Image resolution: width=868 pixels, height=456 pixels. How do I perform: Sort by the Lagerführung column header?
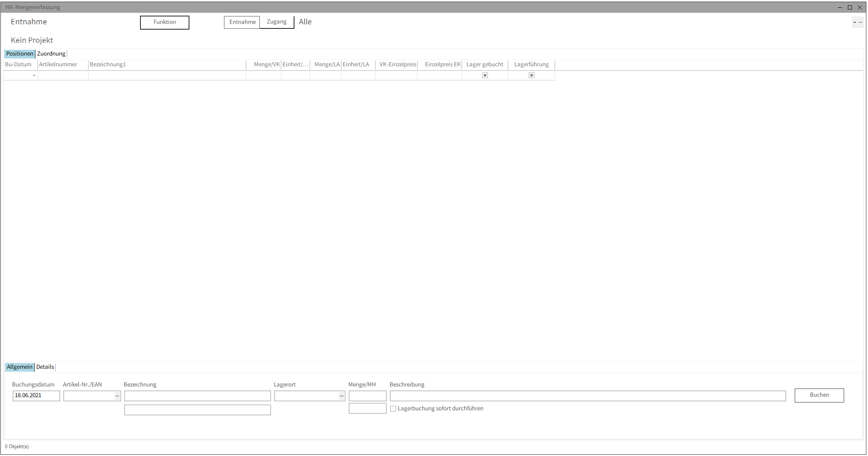(x=532, y=65)
